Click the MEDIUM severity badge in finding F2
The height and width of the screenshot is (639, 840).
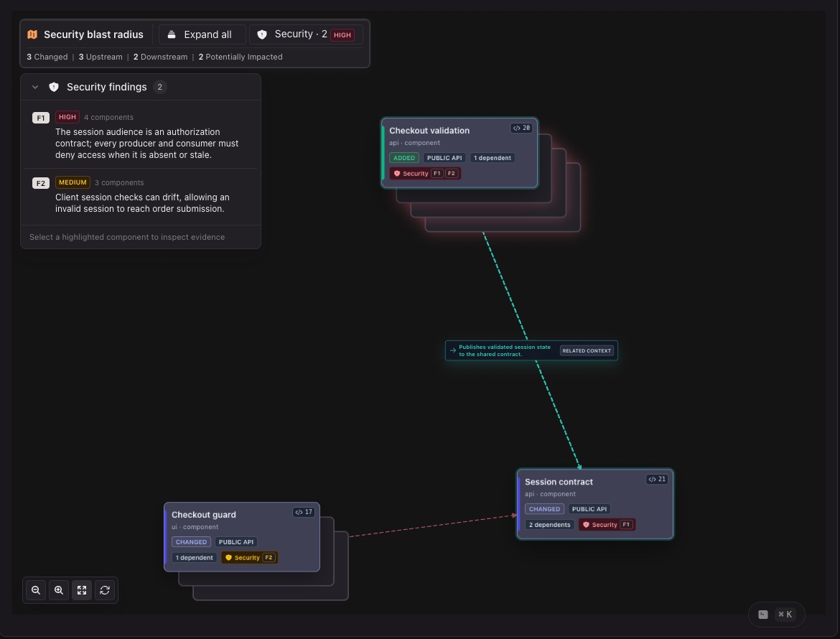(x=73, y=182)
